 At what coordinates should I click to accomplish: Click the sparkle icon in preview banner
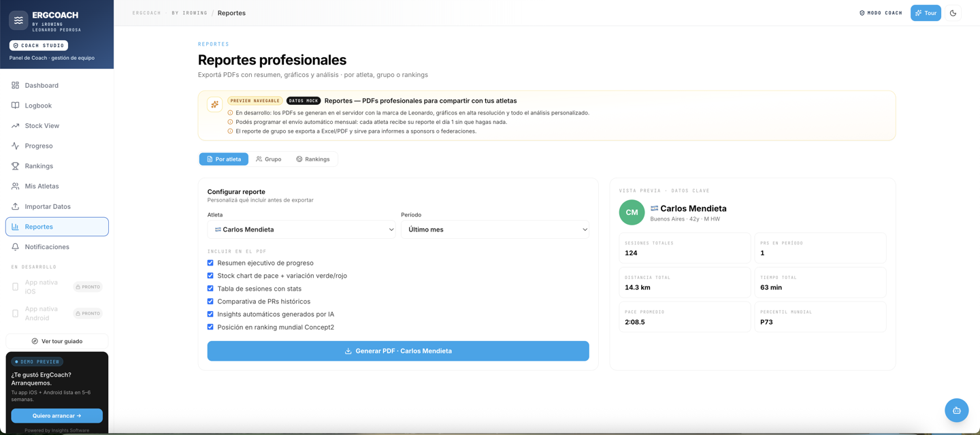(x=214, y=105)
